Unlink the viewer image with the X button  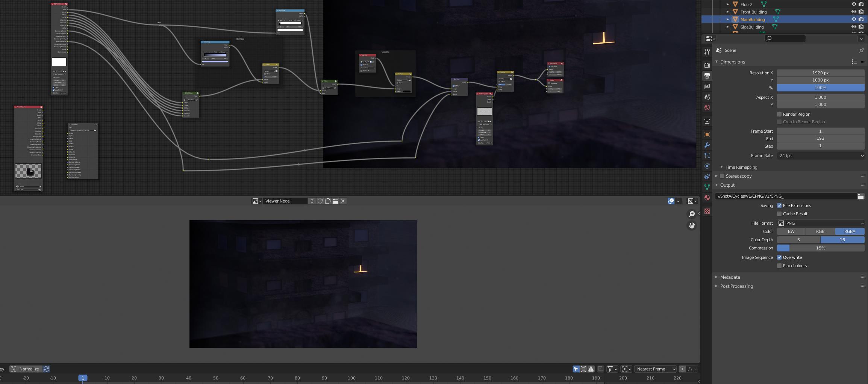(x=343, y=201)
